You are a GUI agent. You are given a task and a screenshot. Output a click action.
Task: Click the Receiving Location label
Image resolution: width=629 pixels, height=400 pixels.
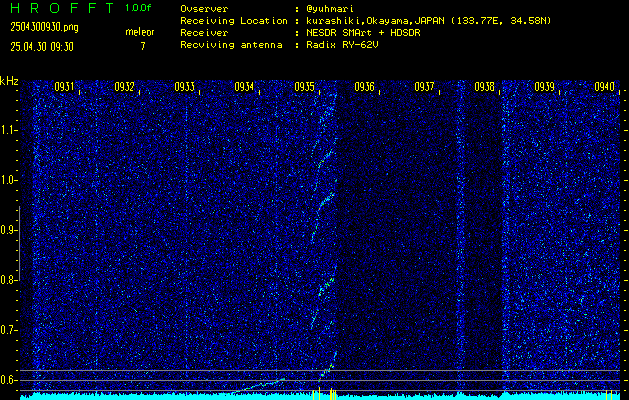(x=234, y=21)
